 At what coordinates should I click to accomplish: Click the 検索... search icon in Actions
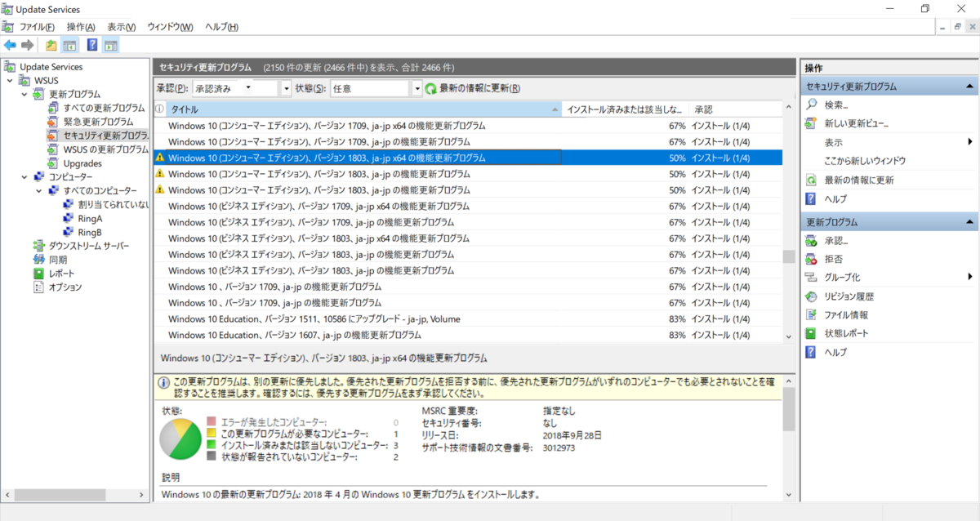click(811, 105)
